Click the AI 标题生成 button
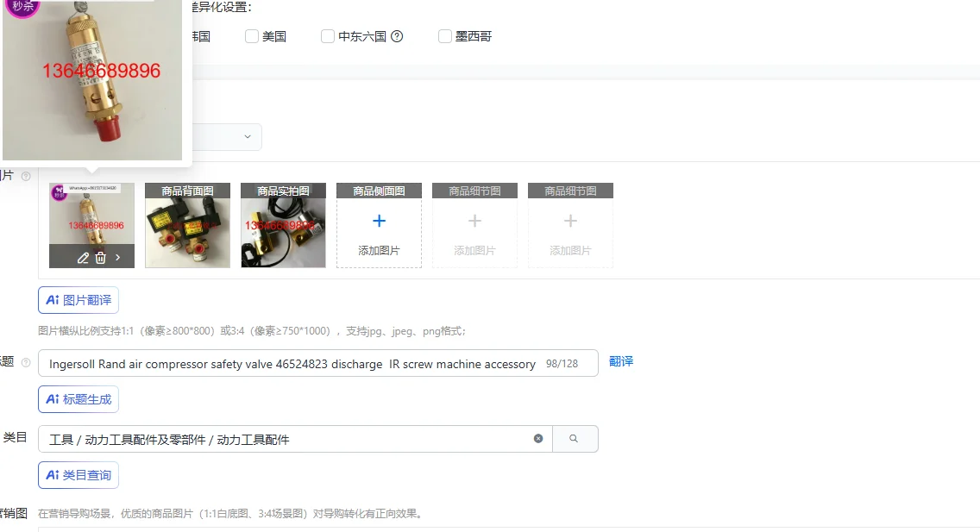The width and height of the screenshot is (980, 532). point(79,399)
